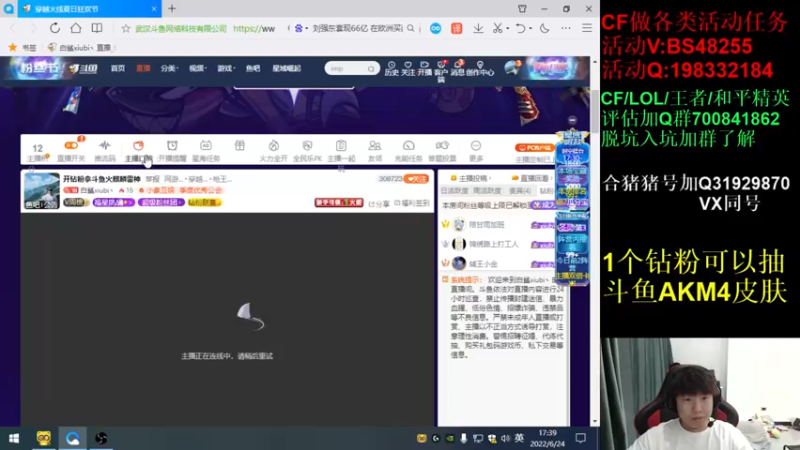This screenshot has width=800, height=450.
Task: Open 主播一起玩 clipboard icon
Action: 341,151
